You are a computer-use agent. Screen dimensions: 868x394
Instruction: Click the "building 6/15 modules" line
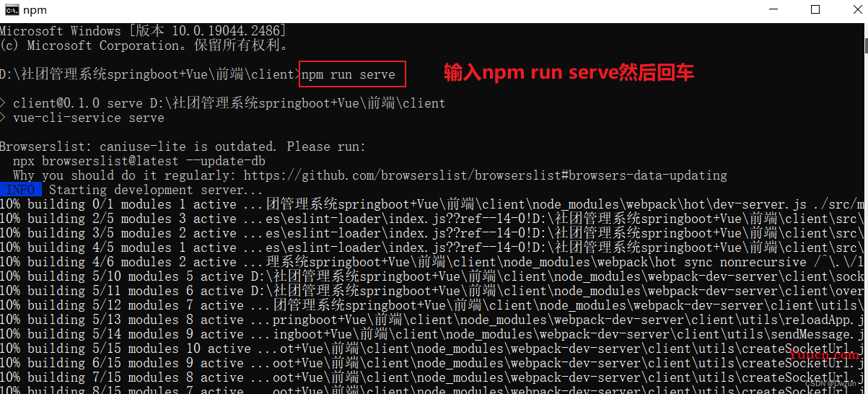(432, 363)
